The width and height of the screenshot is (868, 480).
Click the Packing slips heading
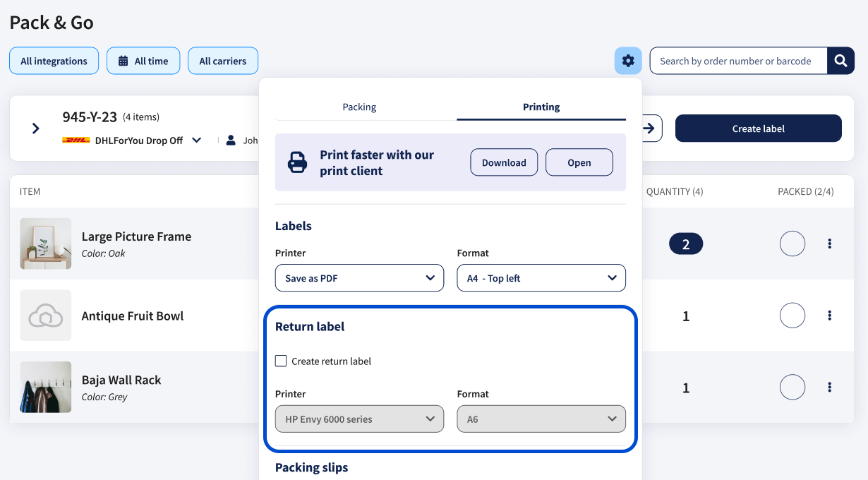pos(311,467)
